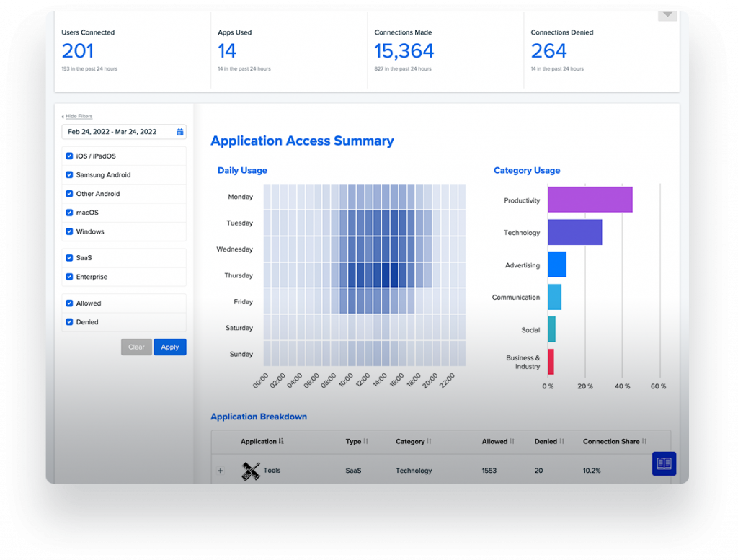Sort by the Application column icon

point(281,441)
